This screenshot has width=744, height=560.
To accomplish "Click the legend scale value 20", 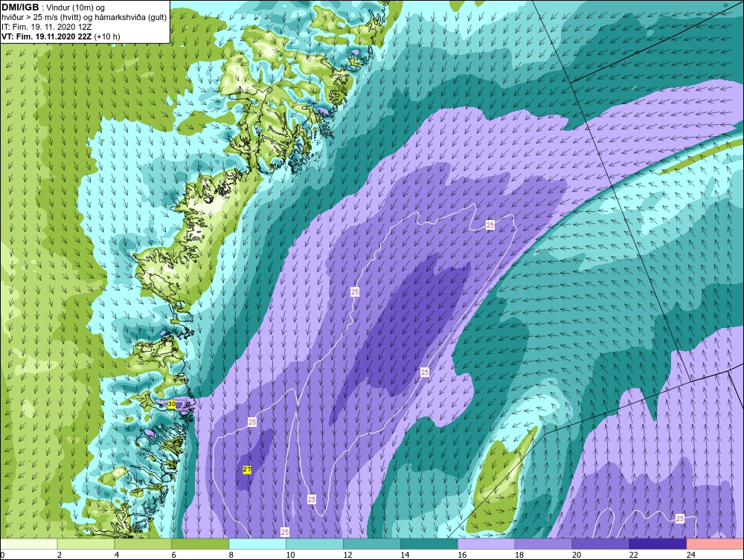I will coord(576,555).
